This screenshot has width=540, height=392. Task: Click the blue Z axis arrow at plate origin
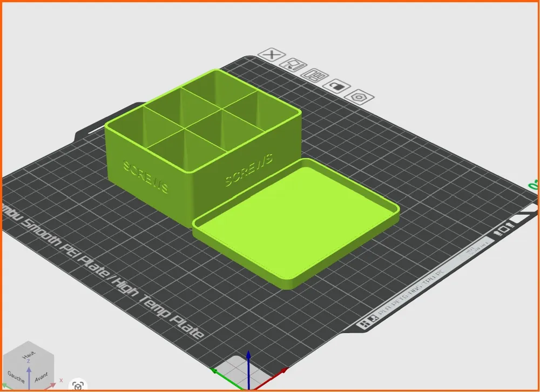[x=248, y=370]
